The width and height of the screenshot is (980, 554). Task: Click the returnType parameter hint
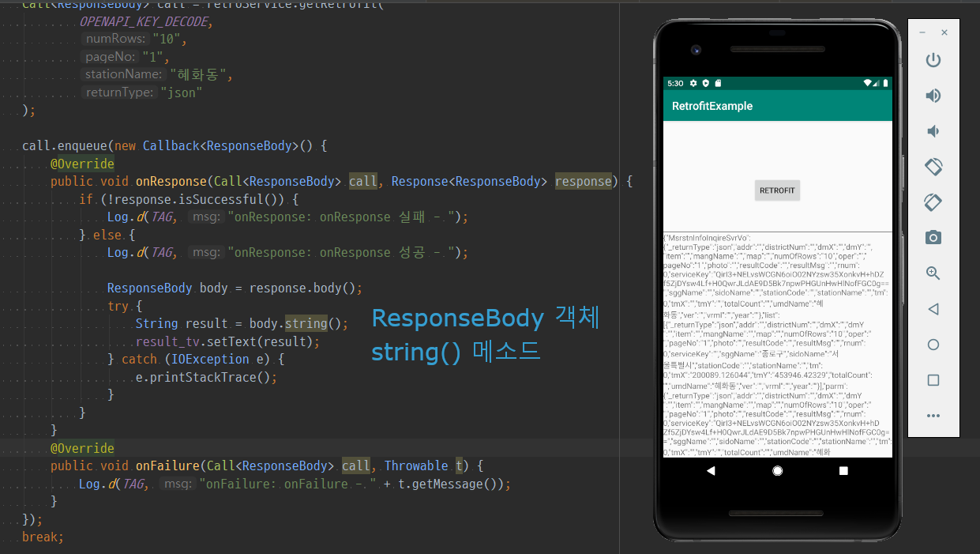tap(118, 92)
